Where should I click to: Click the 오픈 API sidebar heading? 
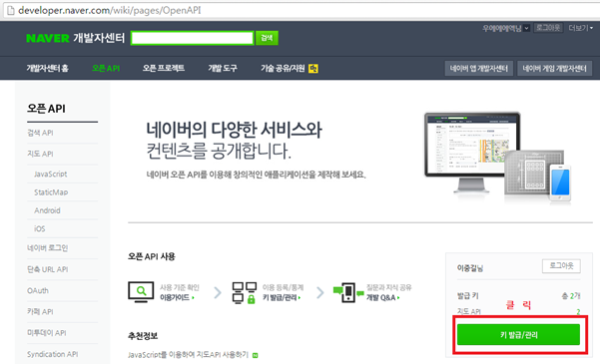46,109
